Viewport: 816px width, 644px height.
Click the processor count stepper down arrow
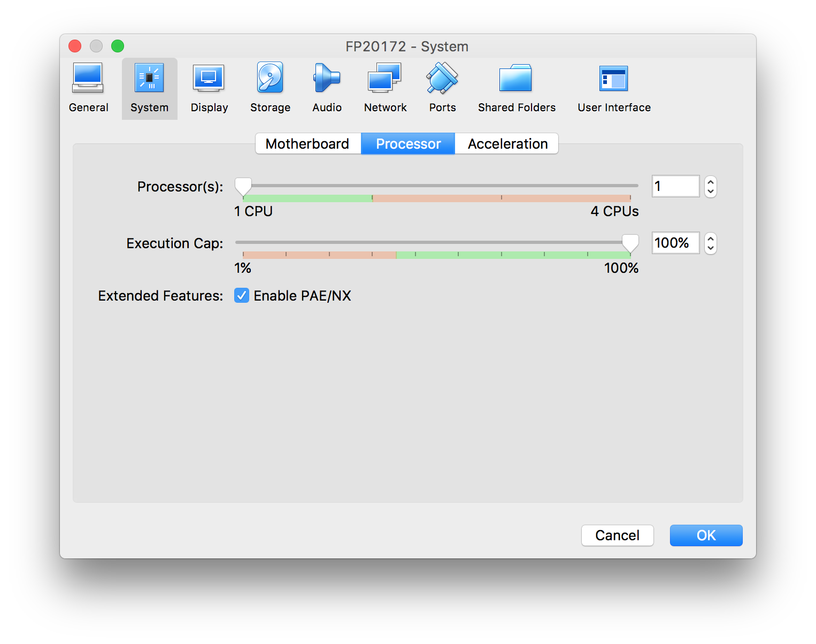pyautogui.click(x=711, y=191)
